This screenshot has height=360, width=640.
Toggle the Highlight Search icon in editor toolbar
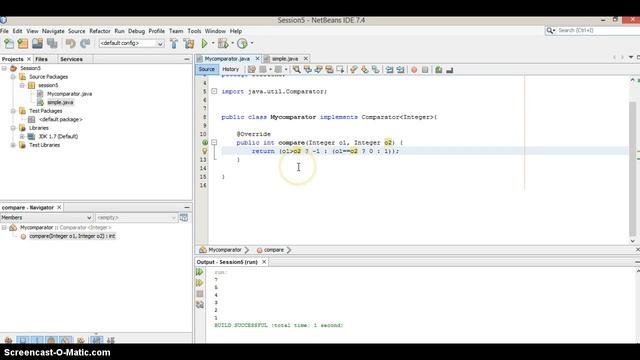tap(329, 70)
